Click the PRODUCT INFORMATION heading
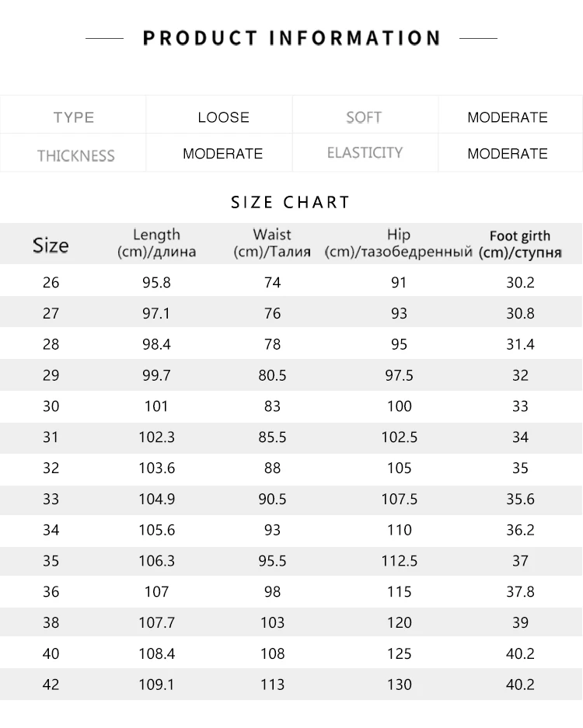Image resolution: width=583 pixels, height=728 pixels. tap(291, 38)
